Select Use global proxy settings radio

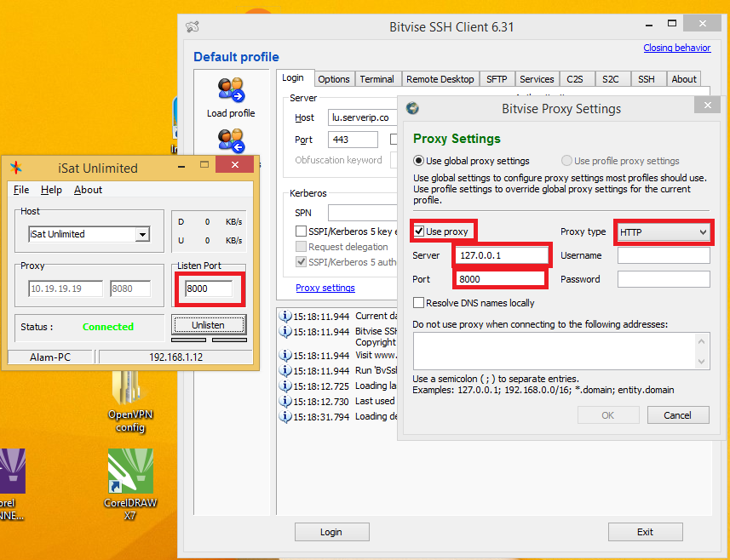coord(418,161)
